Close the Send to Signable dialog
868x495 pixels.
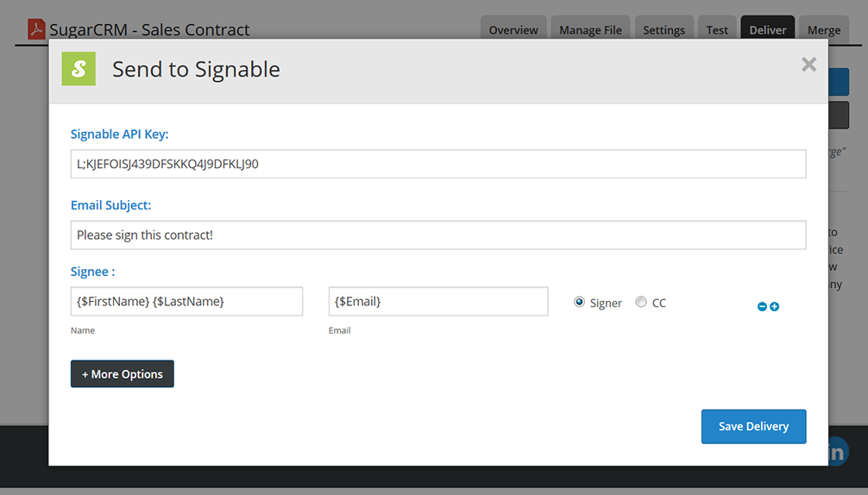tap(808, 65)
